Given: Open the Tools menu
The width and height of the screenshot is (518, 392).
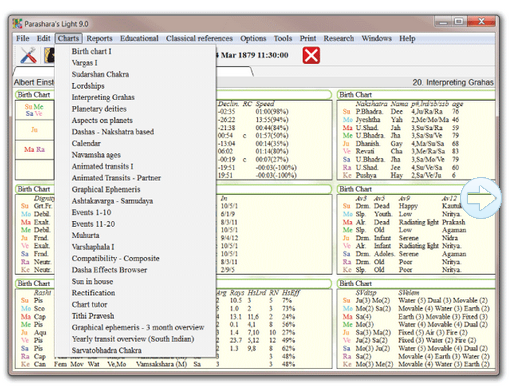Looking at the screenshot, I should click(x=283, y=38).
